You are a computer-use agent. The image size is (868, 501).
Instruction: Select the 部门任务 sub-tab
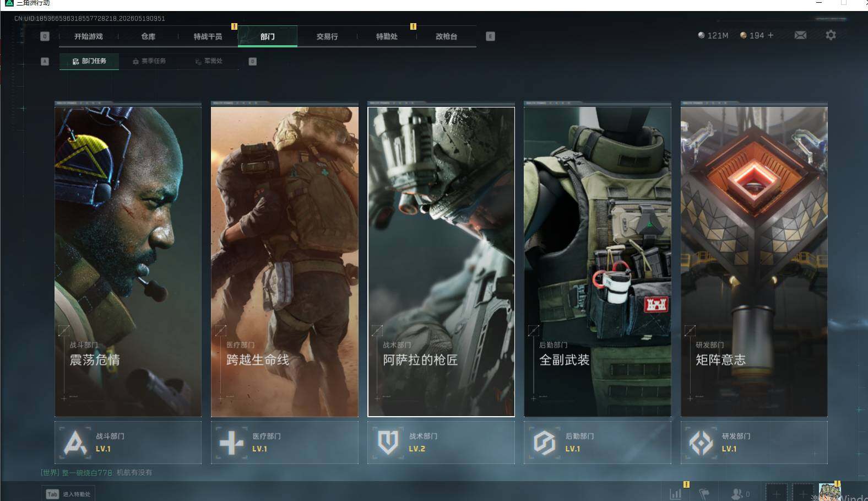(x=89, y=61)
